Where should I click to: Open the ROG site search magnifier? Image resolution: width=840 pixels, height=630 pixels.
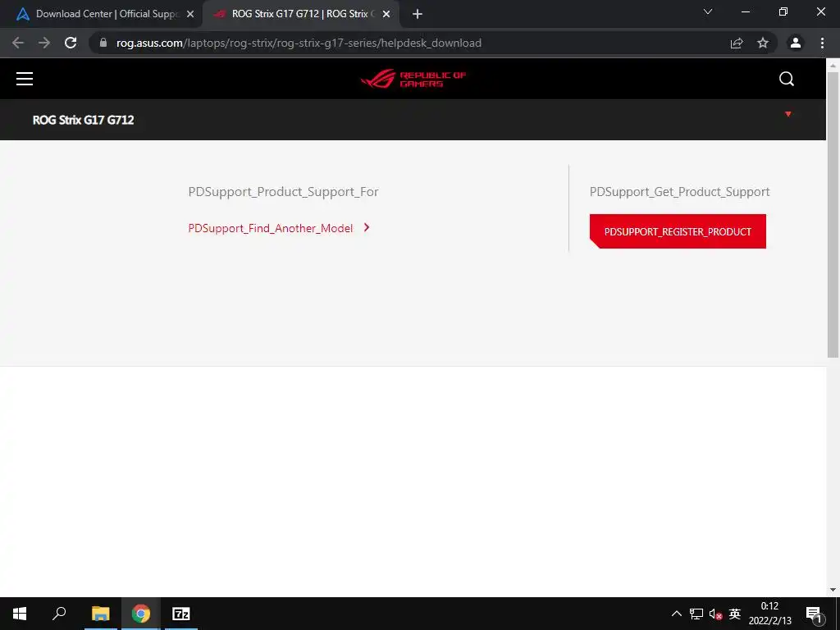point(787,79)
